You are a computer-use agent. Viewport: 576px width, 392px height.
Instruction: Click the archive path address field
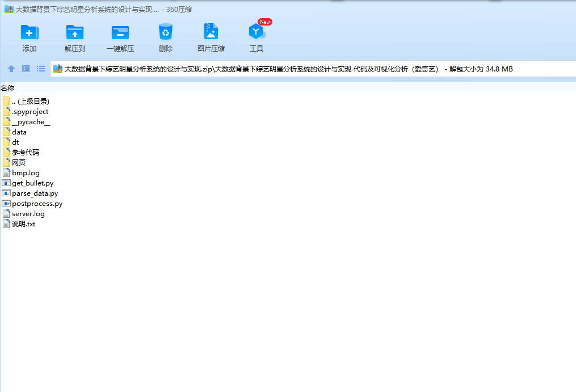point(313,69)
